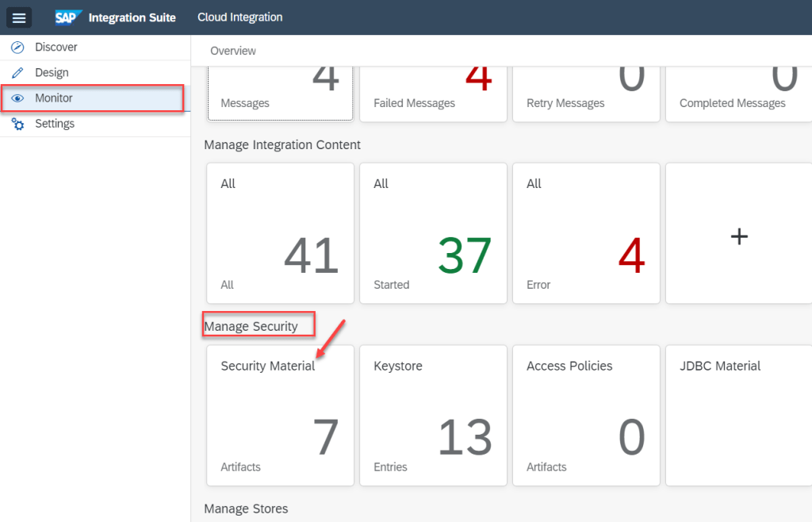Open the Retry Messages tile
This screenshot has width=812, height=522.
tap(586, 94)
